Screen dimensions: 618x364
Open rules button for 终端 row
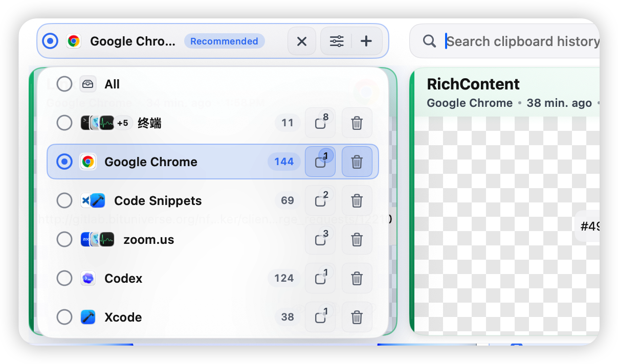(x=320, y=123)
